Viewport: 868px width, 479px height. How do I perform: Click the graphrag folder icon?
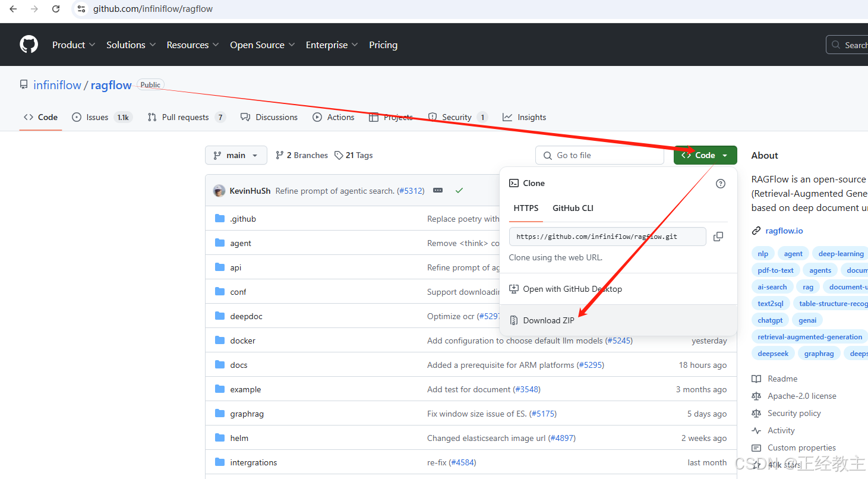coord(220,414)
